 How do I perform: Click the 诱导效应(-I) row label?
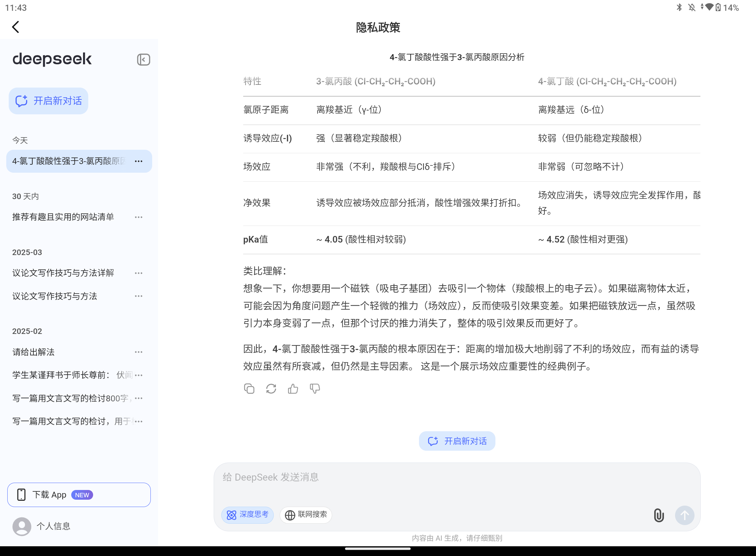click(x=268, y=138)
